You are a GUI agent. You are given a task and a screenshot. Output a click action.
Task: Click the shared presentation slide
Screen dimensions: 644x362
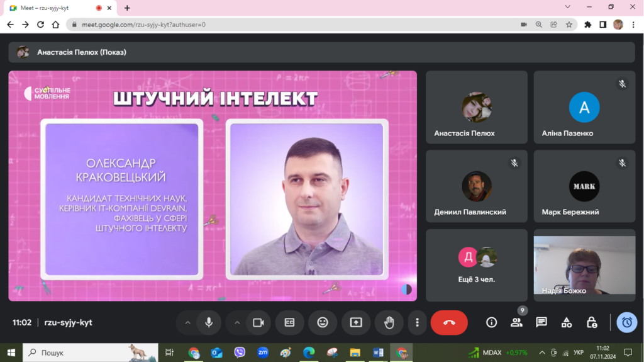(x=213, y=186)
